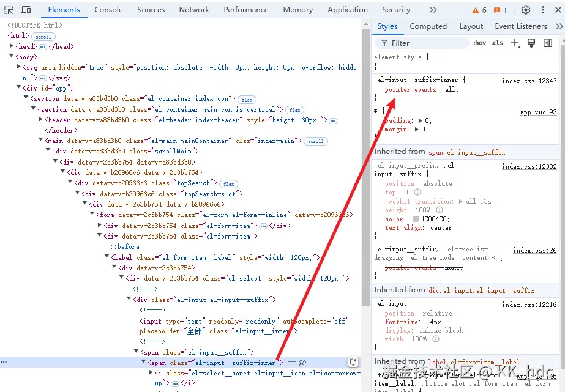The image size is (565, 392).
Task: Open index.css:26 source link
Action: tap(535, 250)
